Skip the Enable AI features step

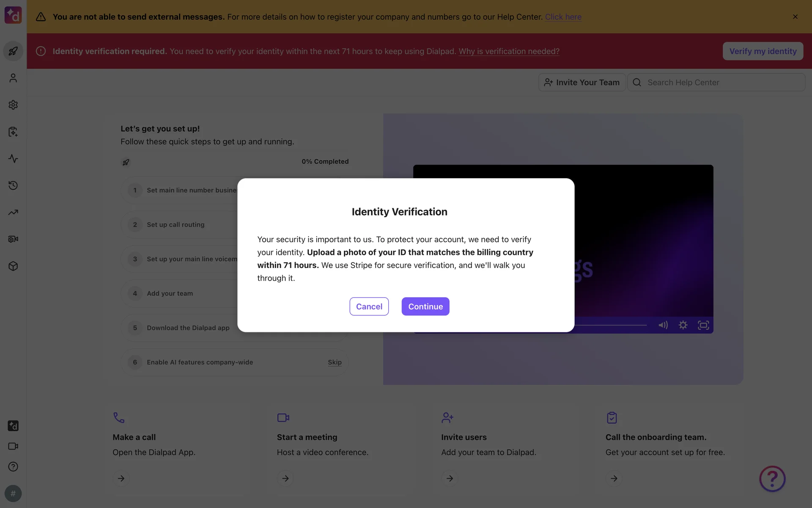[x=335, y=362]
